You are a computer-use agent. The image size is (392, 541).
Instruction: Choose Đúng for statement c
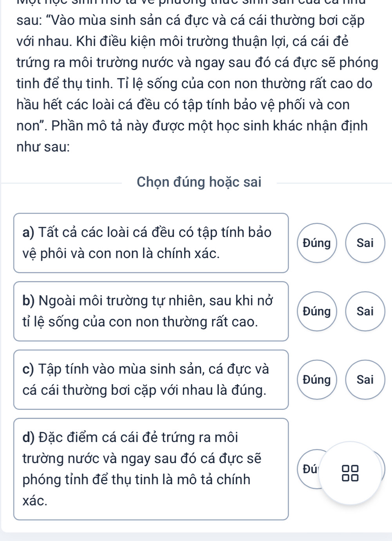pyautogui.click(x=317, y=380)
